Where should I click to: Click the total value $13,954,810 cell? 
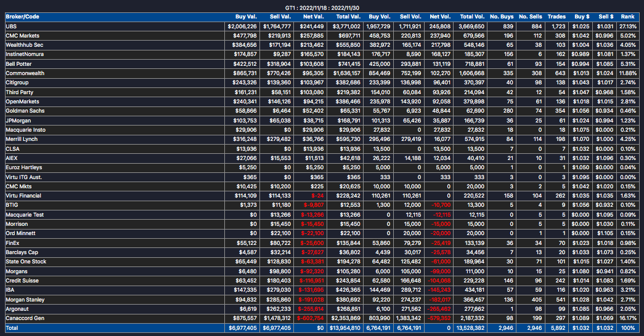(x=344, y=328)
